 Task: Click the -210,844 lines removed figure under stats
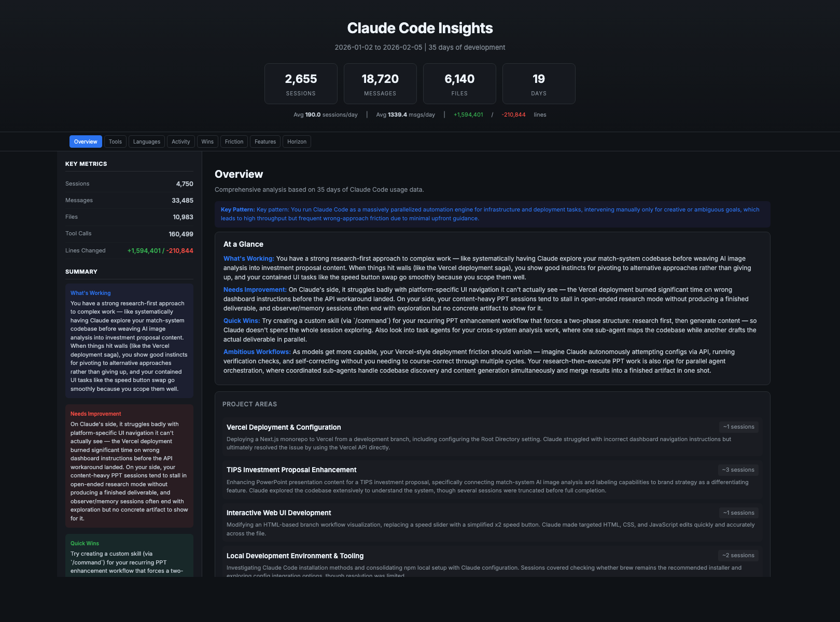click(x=513, y=115)
